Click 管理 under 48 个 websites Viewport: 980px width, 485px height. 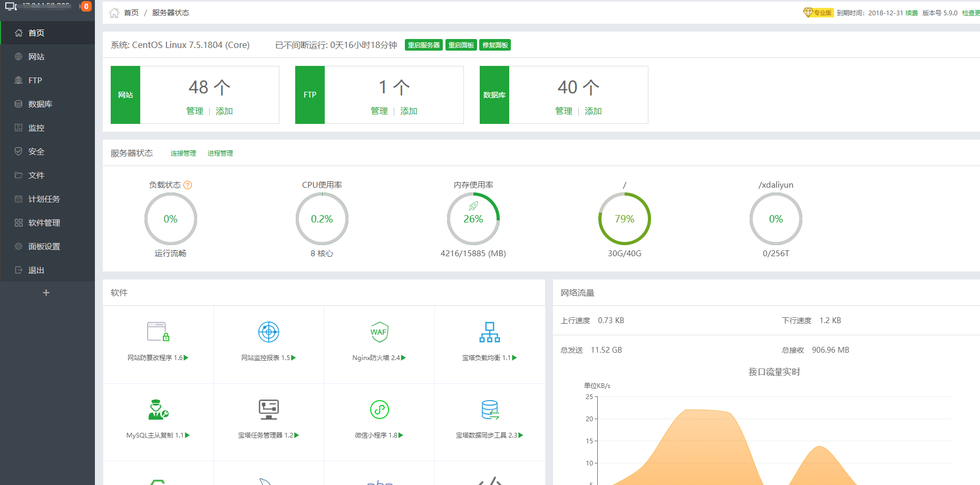(195, 111)
